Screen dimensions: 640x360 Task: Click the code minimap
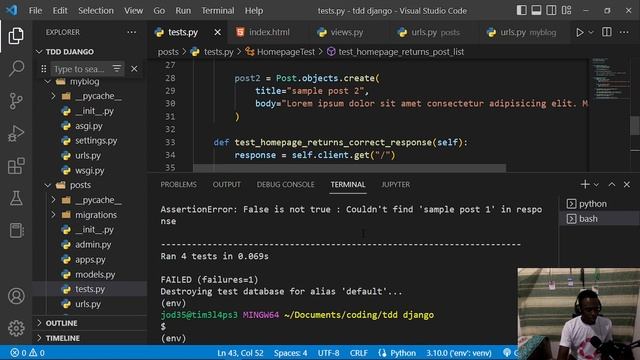611,80
